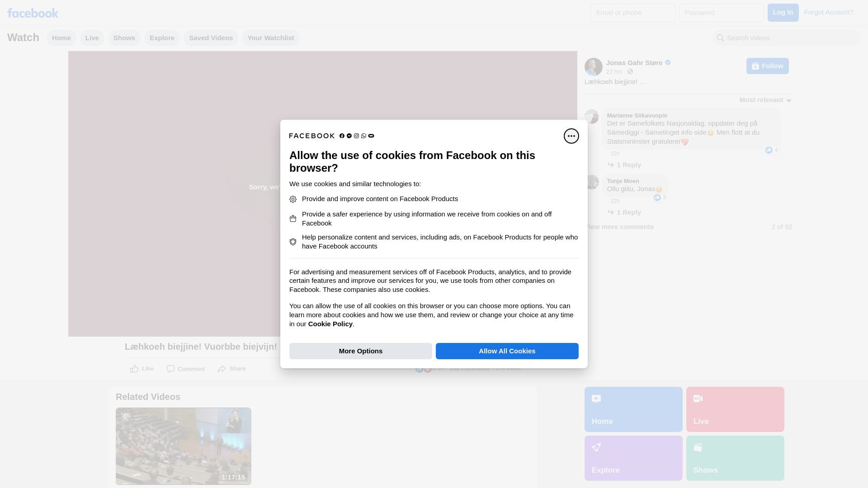Image resolution: width=868 pixels, height=488 pixels.
Task: Click the Follow button
Action: pos(768,66)
